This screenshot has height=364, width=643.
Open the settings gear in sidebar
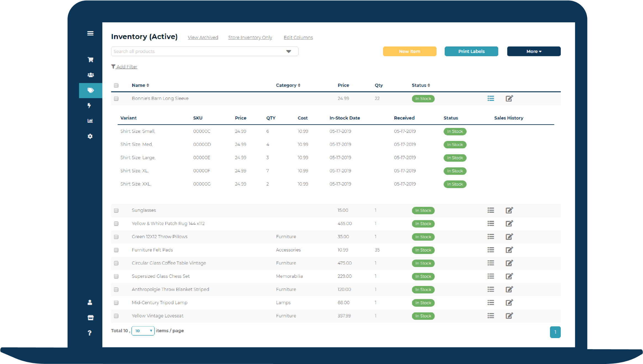tap(90, 136)
